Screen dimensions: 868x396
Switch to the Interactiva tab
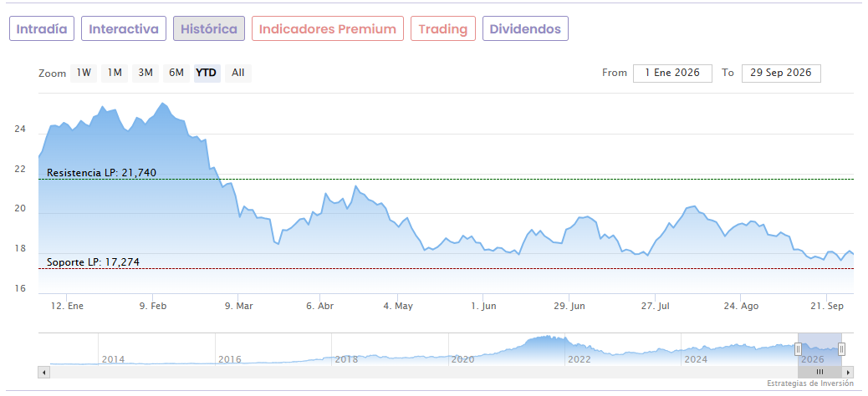[124, 28]
